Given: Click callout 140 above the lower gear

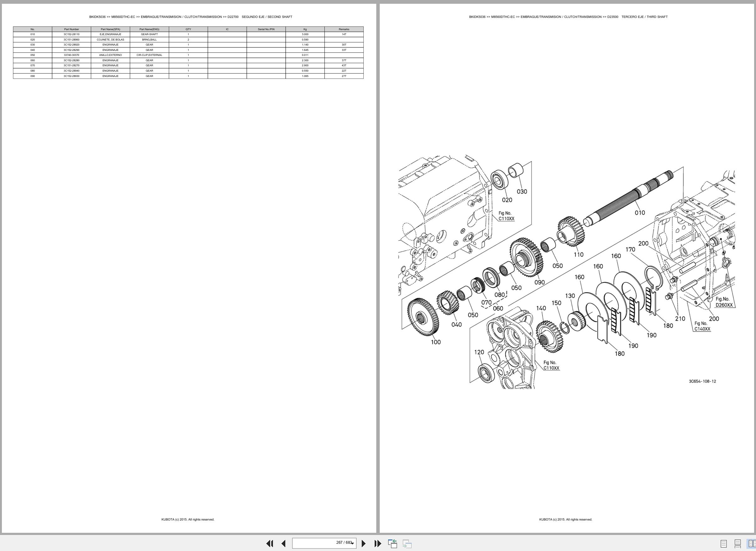Looking at the screenshot, I should (541, 308).
